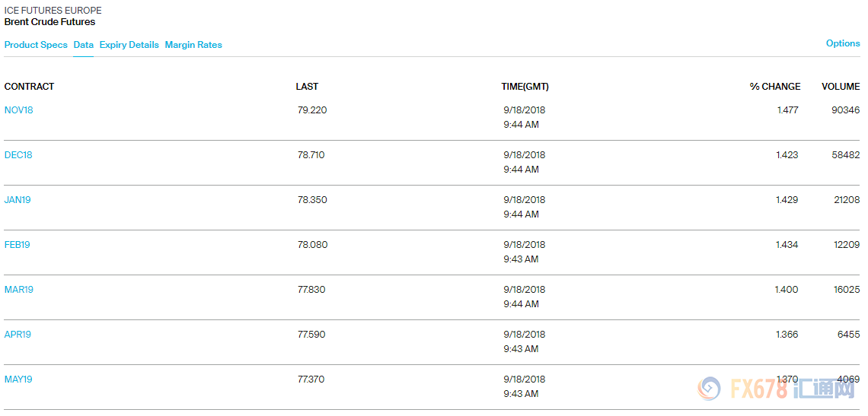Open the MAR19 contract link
The height and width of the screenshot is (416, 868).
point(19,289)
